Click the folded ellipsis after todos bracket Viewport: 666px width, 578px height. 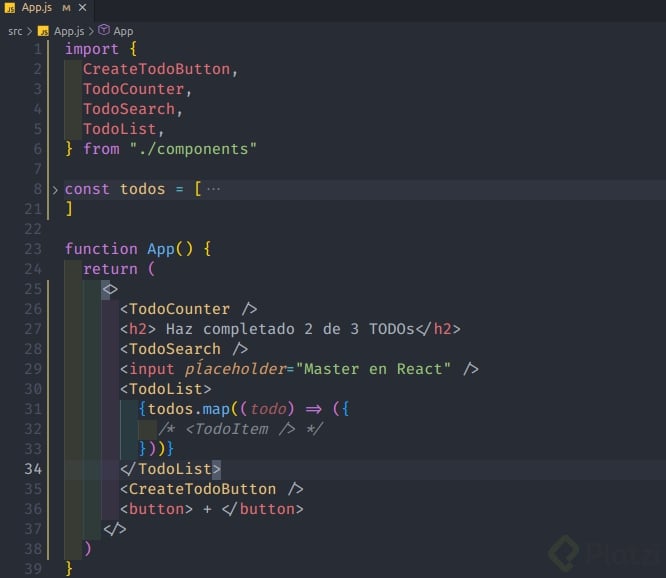pos(213,189)
